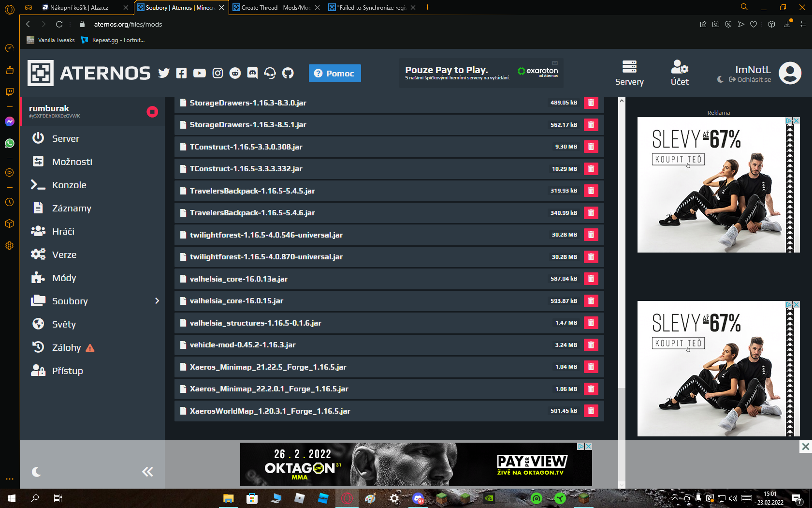Open Aternos Reddit community
The image size is (812, 508).
[x=235, y=73]
